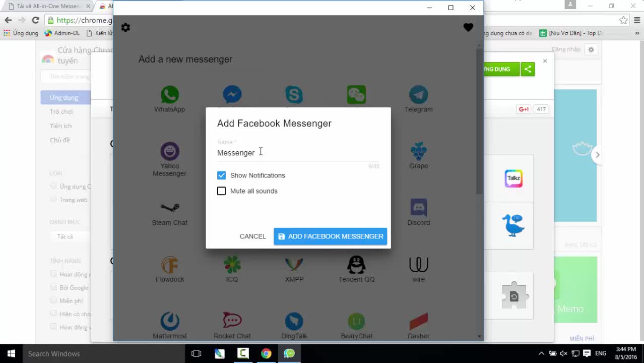Cancel adding Facebook Messenger
Viewport: 644px width, 363px height.
[x=252, y=236]
